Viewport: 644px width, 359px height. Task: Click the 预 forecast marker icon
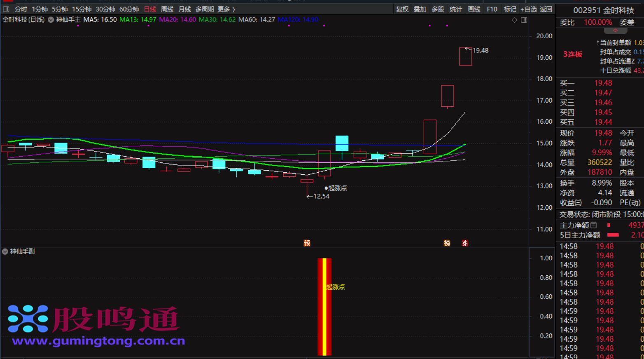click(307, 243)
